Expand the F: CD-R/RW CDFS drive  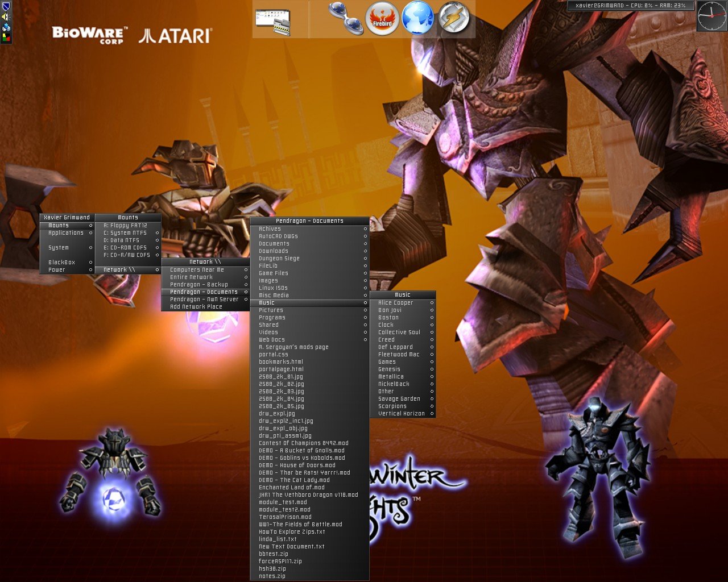(x=128, y=255)
